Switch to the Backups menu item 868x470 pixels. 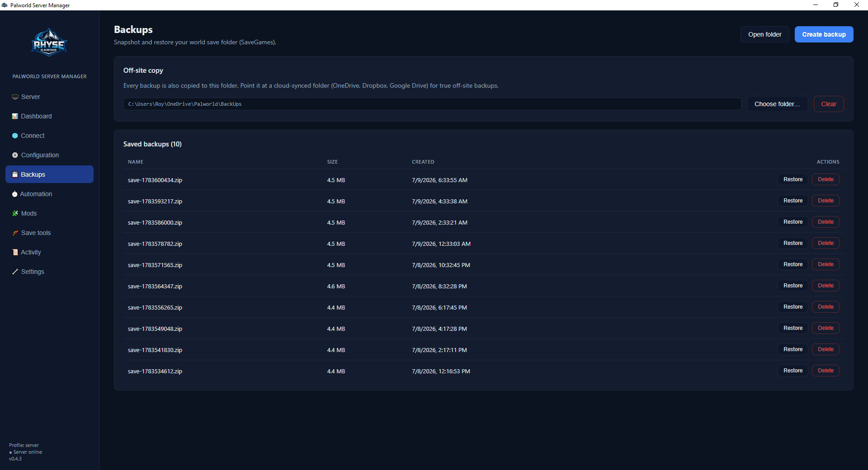click(x=49, y=174)
